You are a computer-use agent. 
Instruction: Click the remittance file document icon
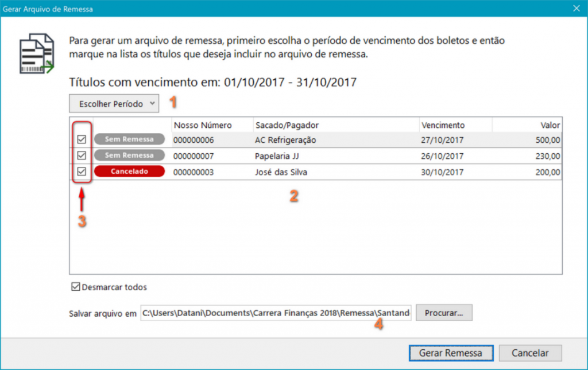pyautogui.click(x=37, y=53)
